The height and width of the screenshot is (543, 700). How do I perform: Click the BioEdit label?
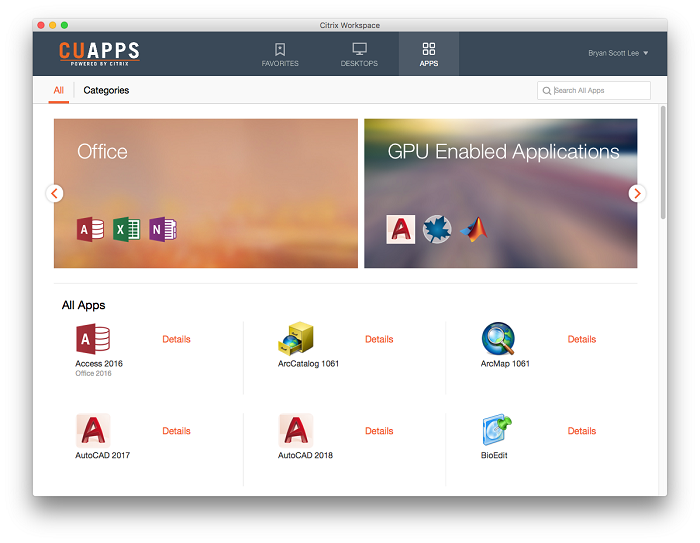[494, 455]
